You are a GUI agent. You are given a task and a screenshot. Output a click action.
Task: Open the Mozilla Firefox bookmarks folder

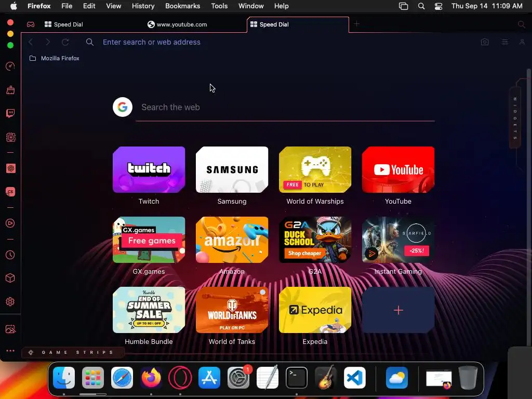click(54, 58)
